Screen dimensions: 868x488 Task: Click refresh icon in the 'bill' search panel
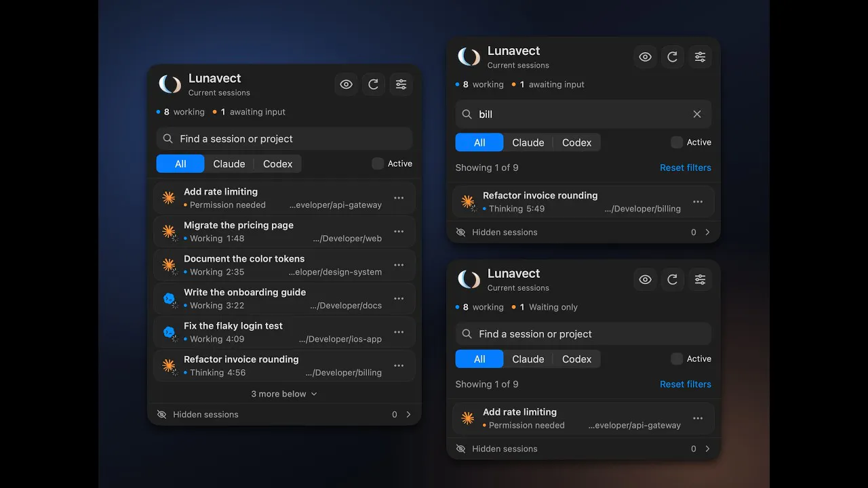673,57
